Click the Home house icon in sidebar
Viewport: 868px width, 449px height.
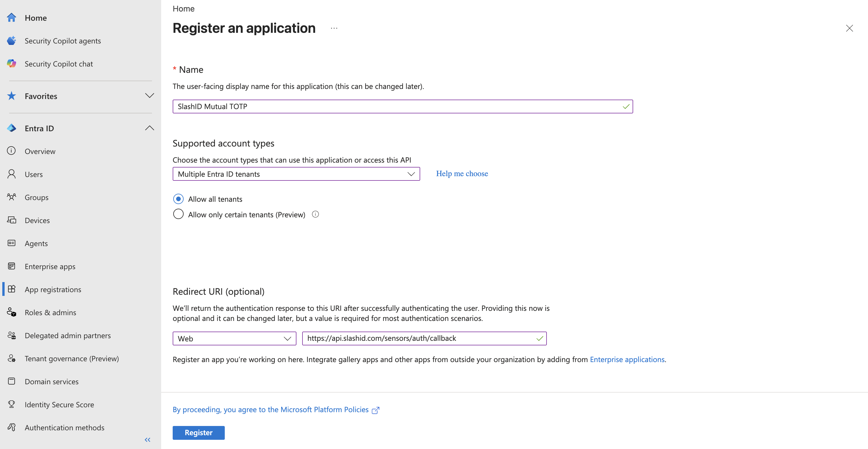[12, 18]
